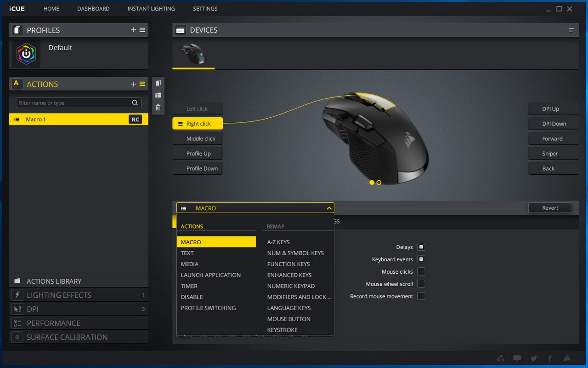
Task: Open INSTANT LIGHTING tab
Action: tap(151, 9)
